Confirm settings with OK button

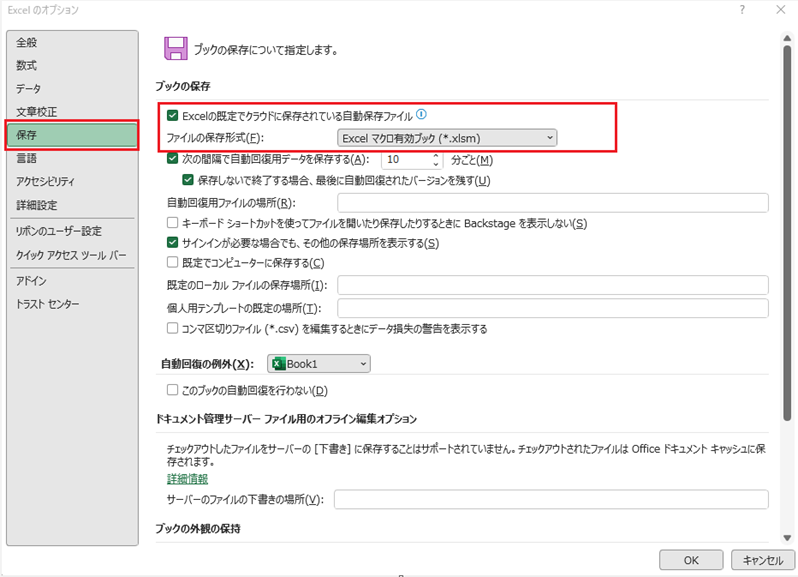coord(691,560)
